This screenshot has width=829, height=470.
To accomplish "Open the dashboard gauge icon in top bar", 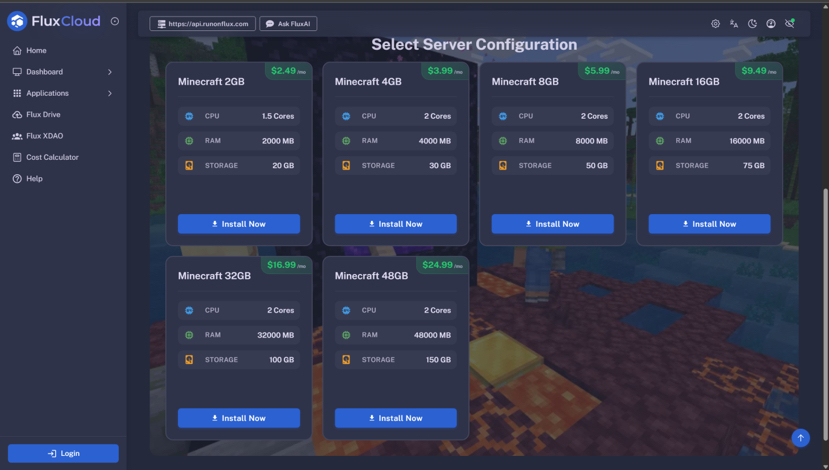I will 771,23.
